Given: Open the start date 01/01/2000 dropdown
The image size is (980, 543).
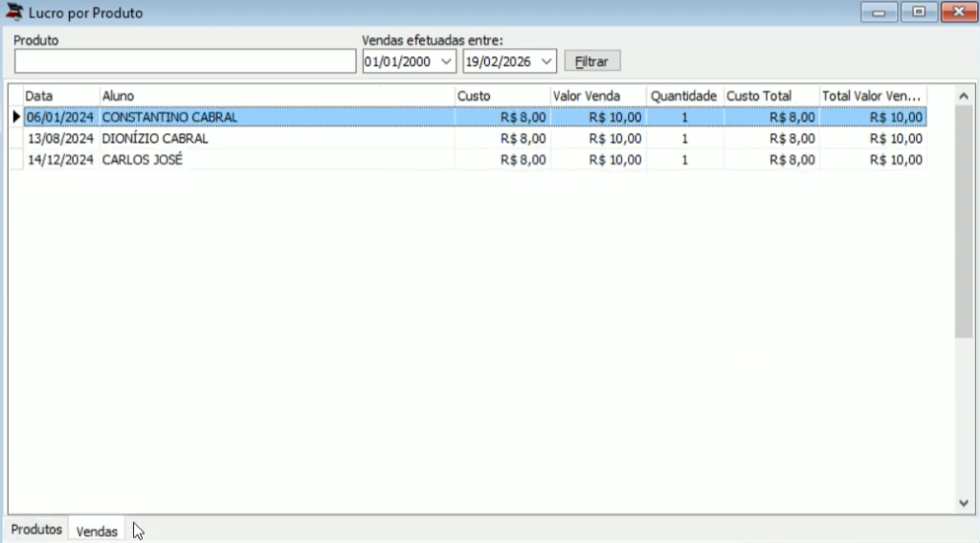Looking at the screenshot, I should click(x=446, y=61).
